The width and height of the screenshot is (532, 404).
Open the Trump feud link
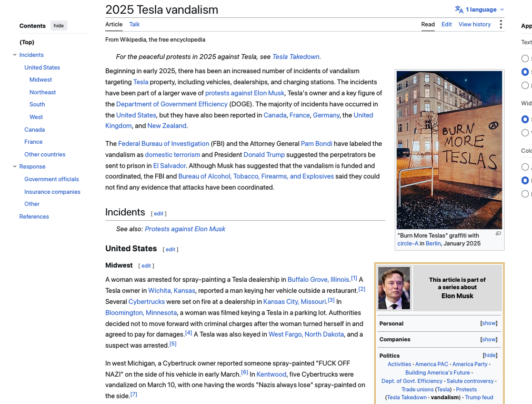479,398
